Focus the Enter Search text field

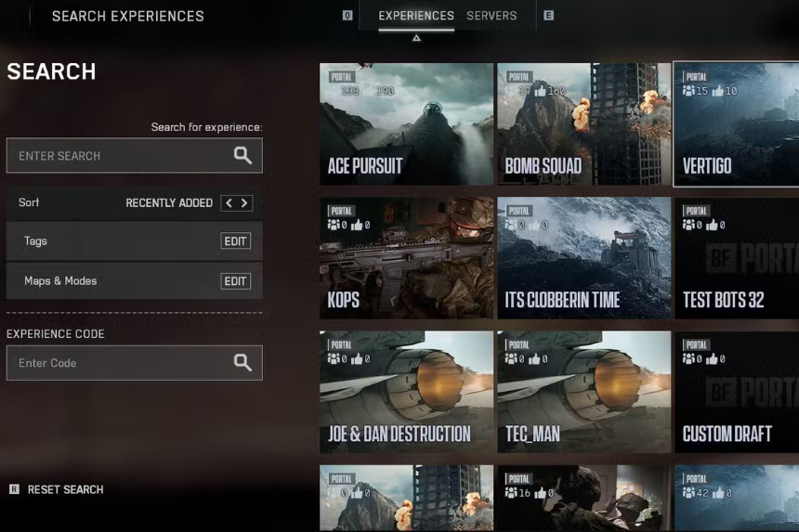point(116,156)
